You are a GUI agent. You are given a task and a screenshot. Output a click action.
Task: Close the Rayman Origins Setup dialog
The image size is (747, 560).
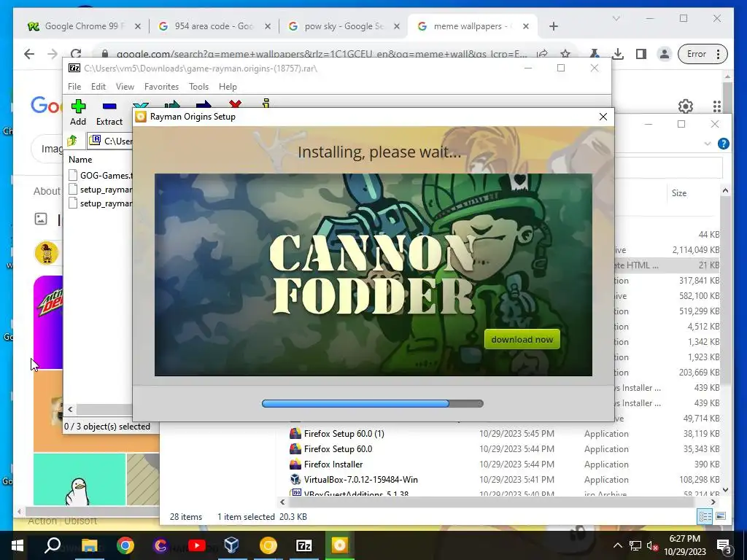[x=603, y=117]
